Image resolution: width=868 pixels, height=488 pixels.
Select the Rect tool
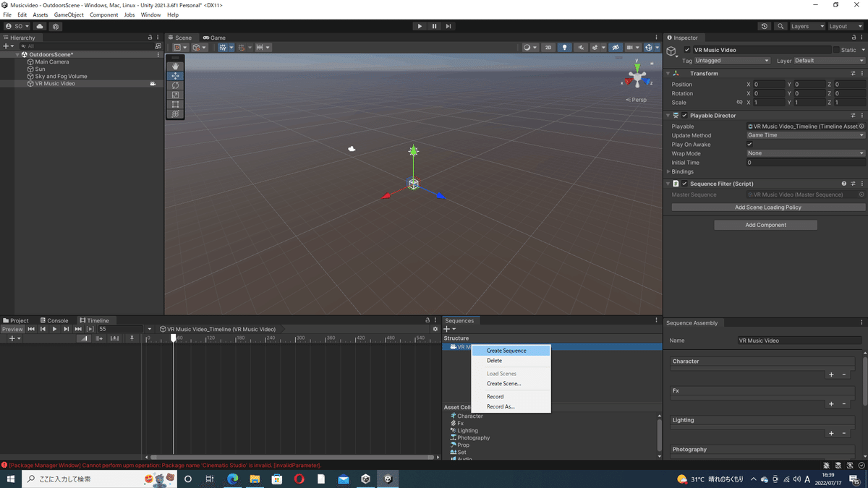[175, 104]
